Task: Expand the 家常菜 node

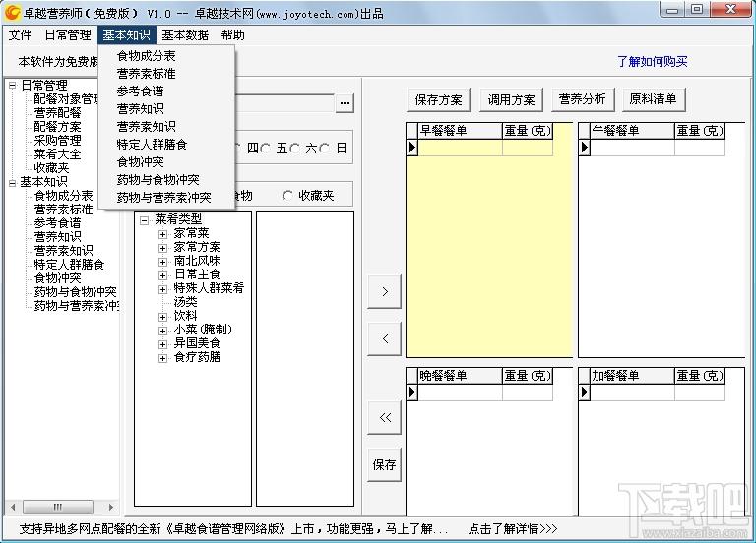Action: (x=163, y=235)
